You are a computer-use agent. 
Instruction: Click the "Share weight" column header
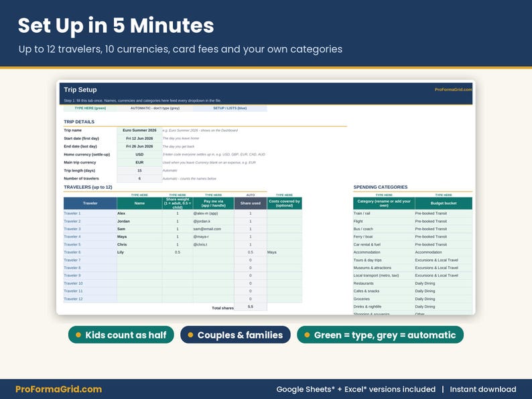(178, 204)
